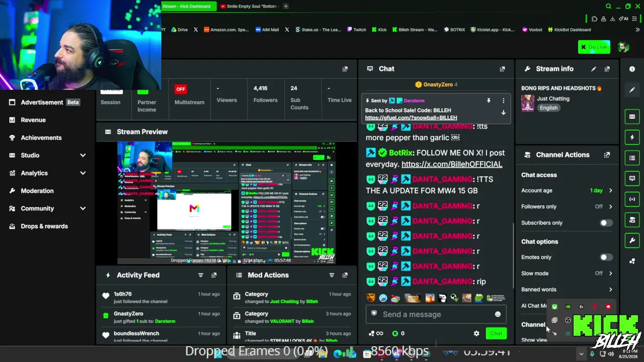
Task: Pop out the Mod Actions panel
Action: tap(345, 275)
